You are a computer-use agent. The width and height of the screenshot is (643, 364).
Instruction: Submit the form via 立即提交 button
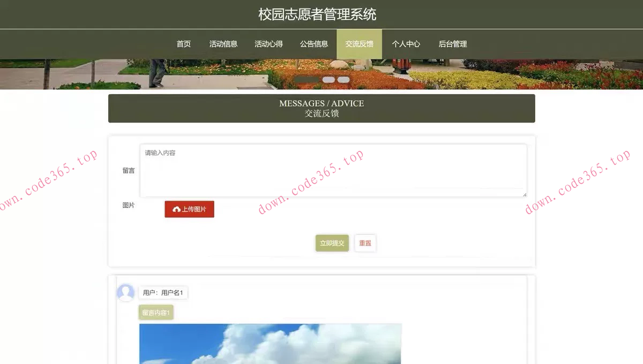[332, 242]
